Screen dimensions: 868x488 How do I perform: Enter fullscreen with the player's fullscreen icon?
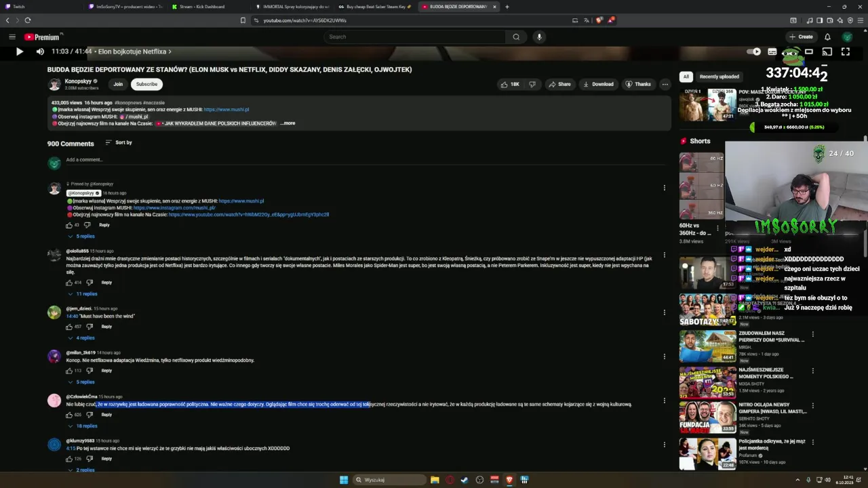coord(846,52)
